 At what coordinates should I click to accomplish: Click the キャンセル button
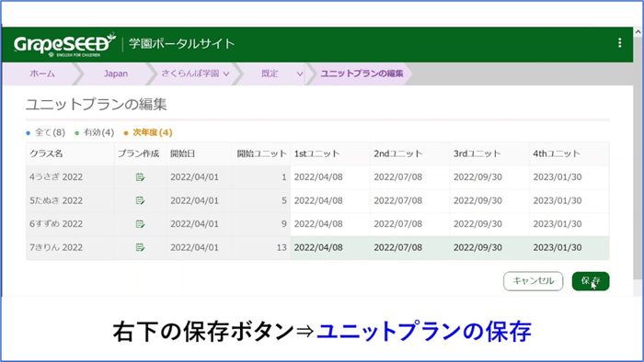pyautogui.click(x=533, y=281)
